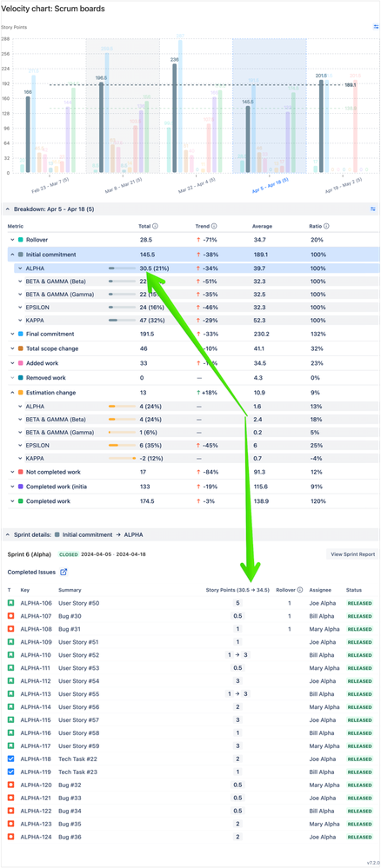Click '47 (32%)' total for KAPPA
Viewport: 381px width, 868px height.
coord(152,320)
